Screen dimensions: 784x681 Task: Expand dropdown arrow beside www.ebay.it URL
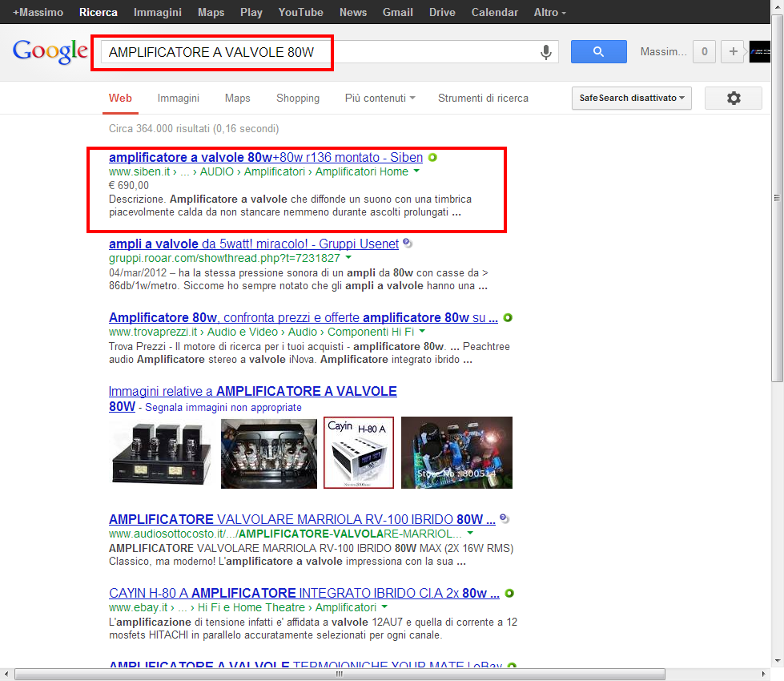(x=384, y=606)
